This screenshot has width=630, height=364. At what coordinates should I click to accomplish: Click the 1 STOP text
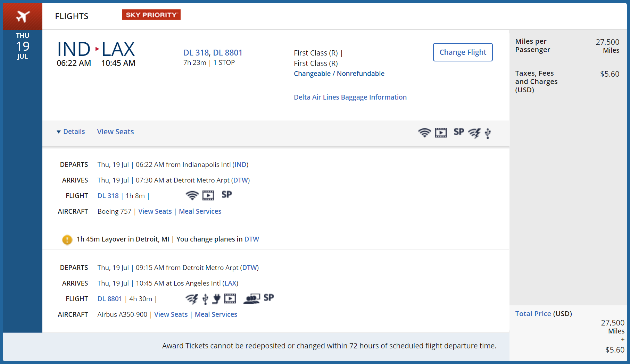(x=224, y=62)
